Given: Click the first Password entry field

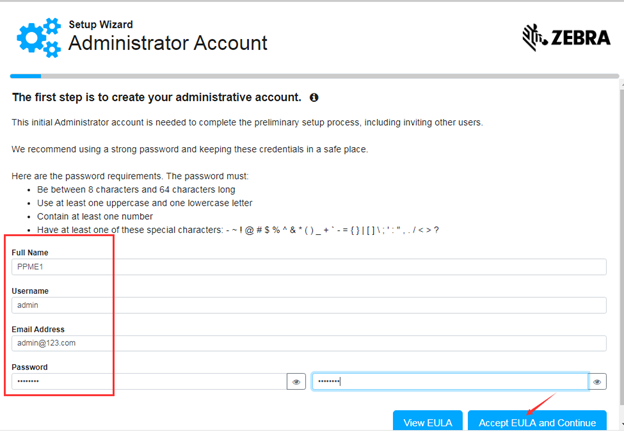Looking at the screenshot, I should (148, 382).
